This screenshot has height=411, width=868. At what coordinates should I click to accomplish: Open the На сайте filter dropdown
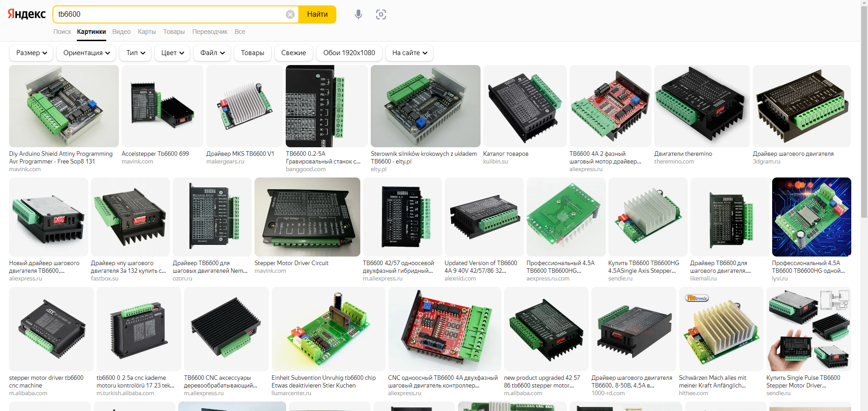tap(409, 53)
